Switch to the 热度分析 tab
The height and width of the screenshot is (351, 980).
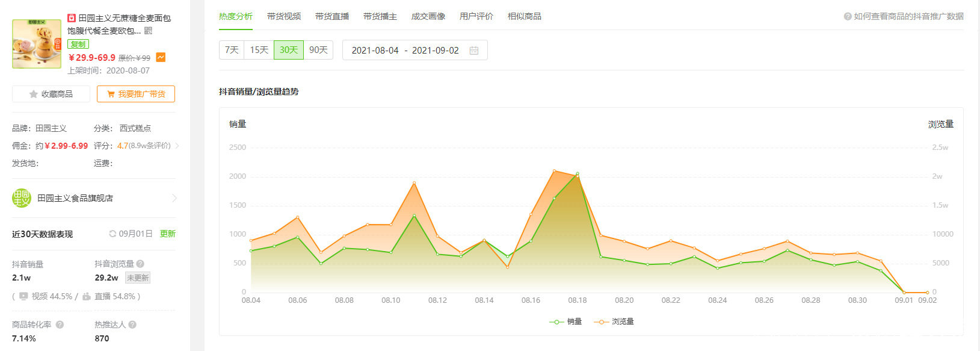[x=236, y=16]
